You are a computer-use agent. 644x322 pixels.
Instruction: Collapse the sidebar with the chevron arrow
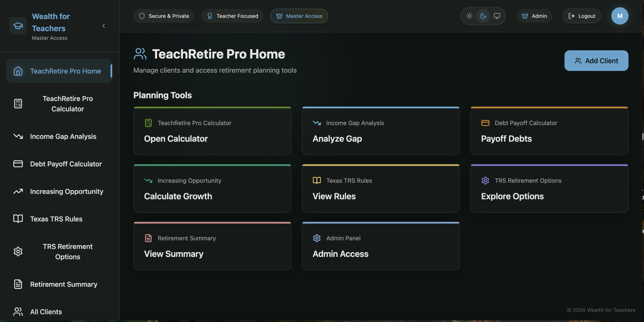click(104, 26)
